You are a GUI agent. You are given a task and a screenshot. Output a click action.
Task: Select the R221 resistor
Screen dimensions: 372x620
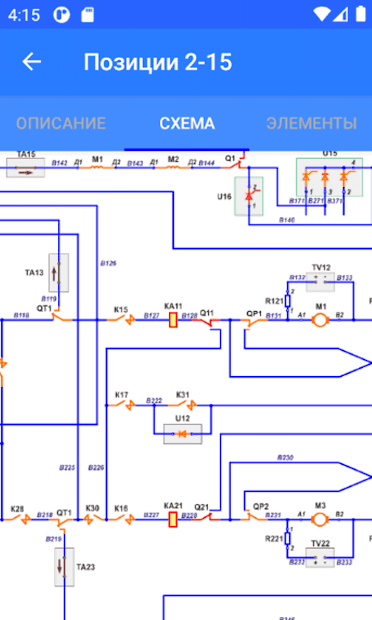point(287,538)
